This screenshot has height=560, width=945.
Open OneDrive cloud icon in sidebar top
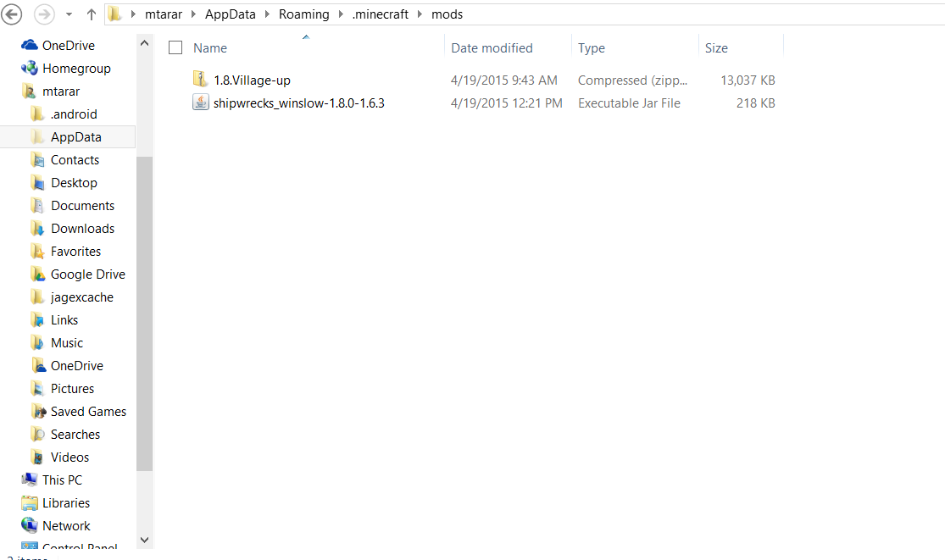coord(29,45)
